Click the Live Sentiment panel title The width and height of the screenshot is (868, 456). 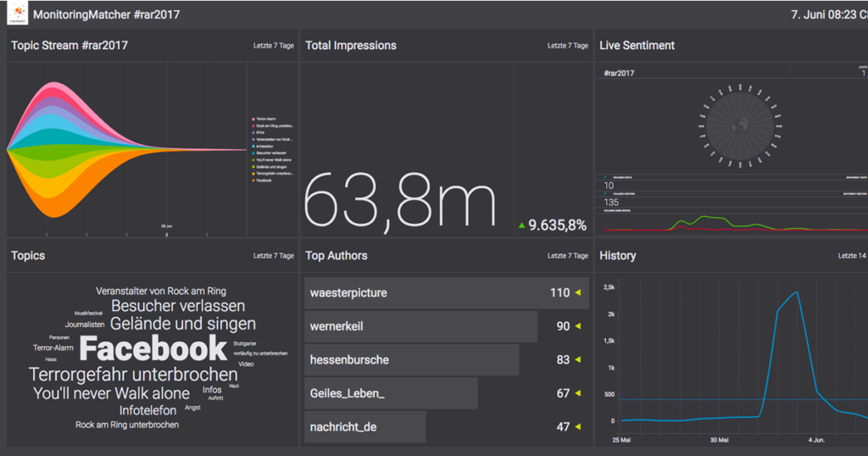click(x=637, y=46)
